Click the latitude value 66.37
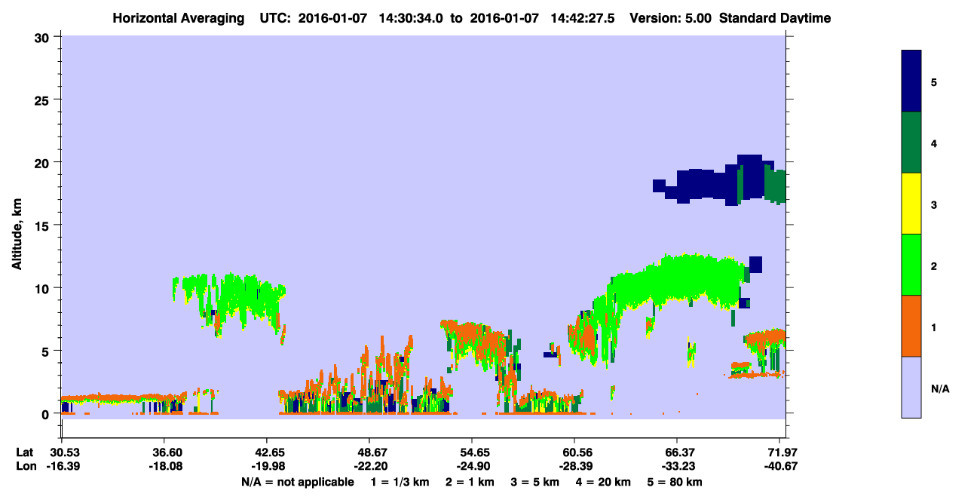The width and height of the screenshot is (980, 503). tap(677, 452)
